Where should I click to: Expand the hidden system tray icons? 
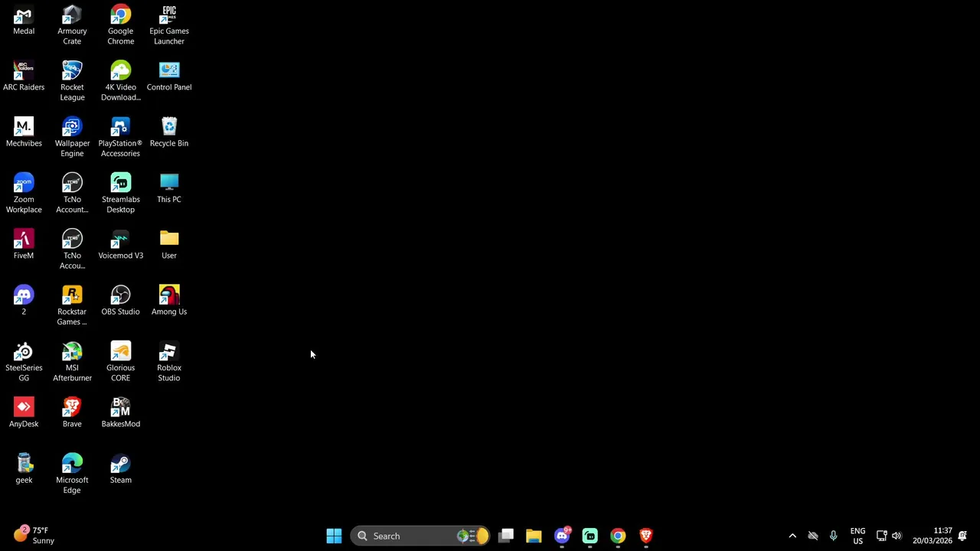[792, 536]
